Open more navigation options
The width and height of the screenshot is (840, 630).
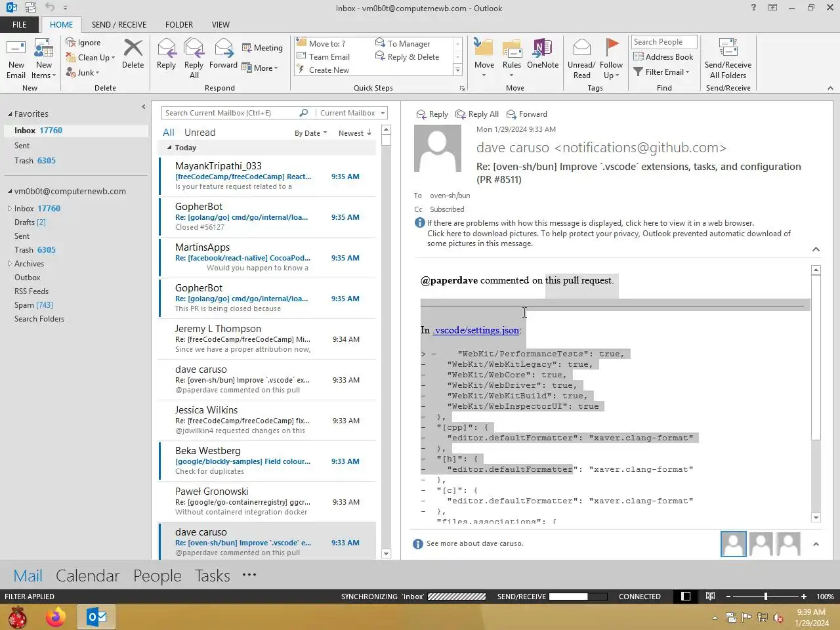coord(249,575)
